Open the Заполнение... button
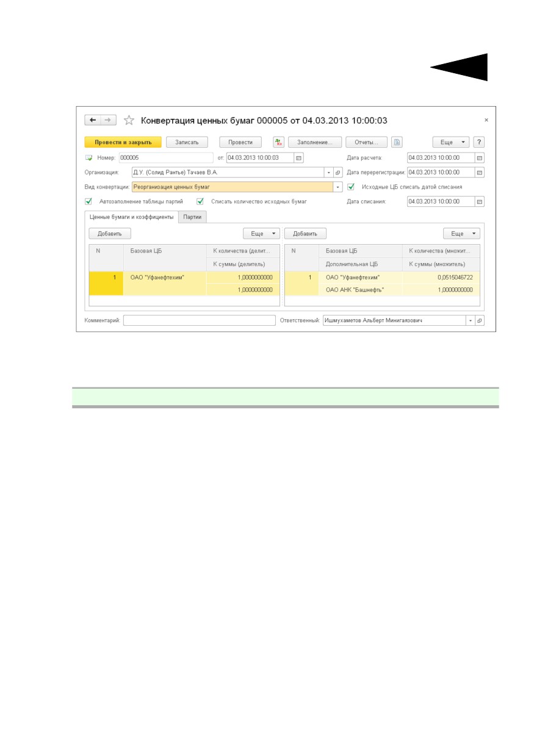 coord(314,142)
